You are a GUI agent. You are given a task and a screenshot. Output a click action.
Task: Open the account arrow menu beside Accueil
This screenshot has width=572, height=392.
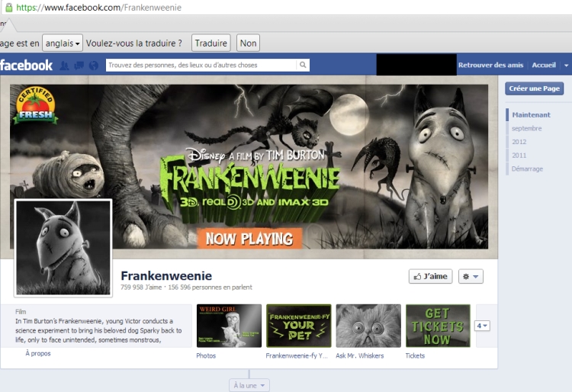(566, 66)
